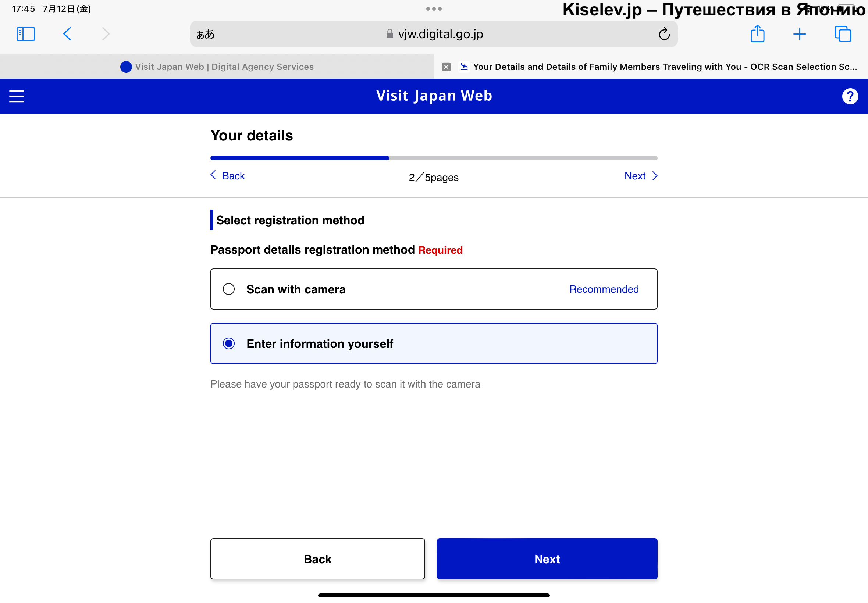The height and width of the screenshot is (603, 868).
Task: Open the hamburger menu in the blue header
Action: (17, 96)
